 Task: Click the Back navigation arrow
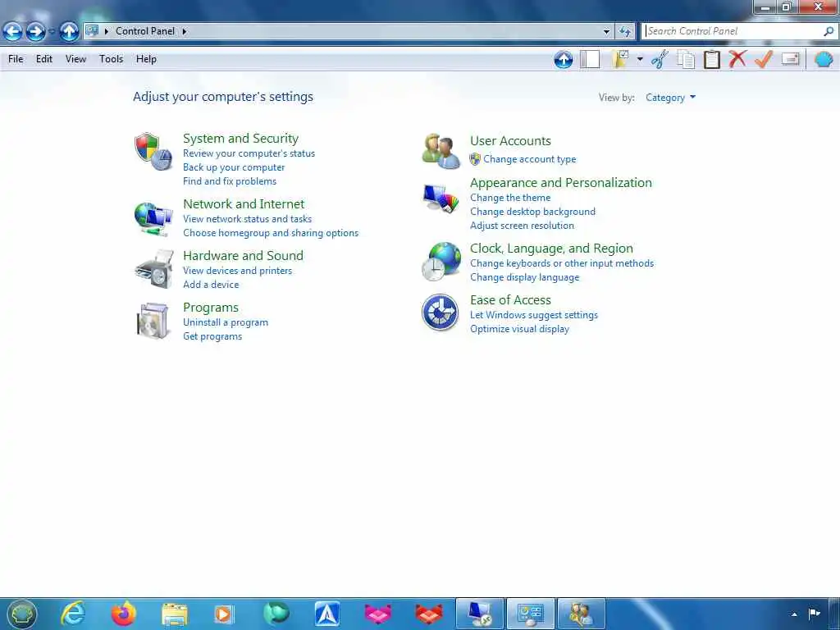[13, 32]
